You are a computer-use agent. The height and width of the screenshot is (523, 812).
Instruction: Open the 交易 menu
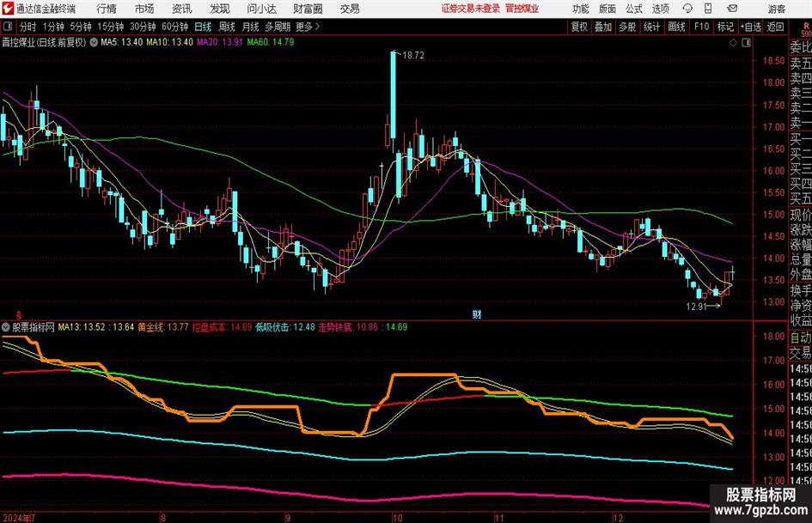coord(350,9)
